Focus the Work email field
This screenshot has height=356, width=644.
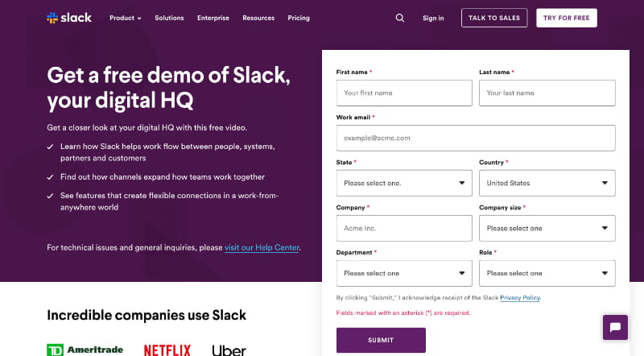[475, 138]
